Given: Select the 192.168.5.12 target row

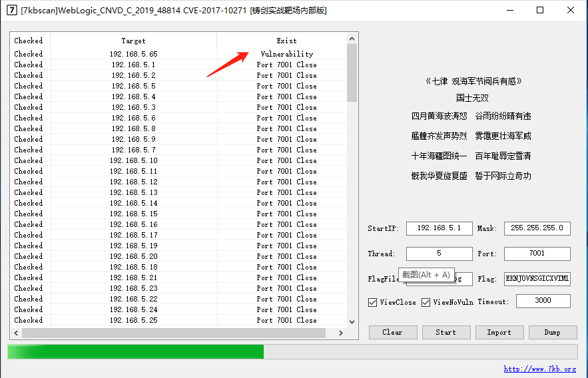Looking at the screenshot, I should 178,182.
